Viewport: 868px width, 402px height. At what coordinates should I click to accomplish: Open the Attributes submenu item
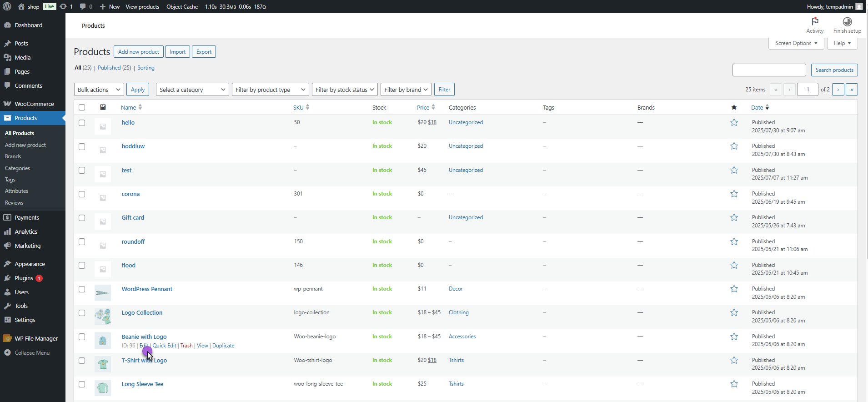click(16, 191)
